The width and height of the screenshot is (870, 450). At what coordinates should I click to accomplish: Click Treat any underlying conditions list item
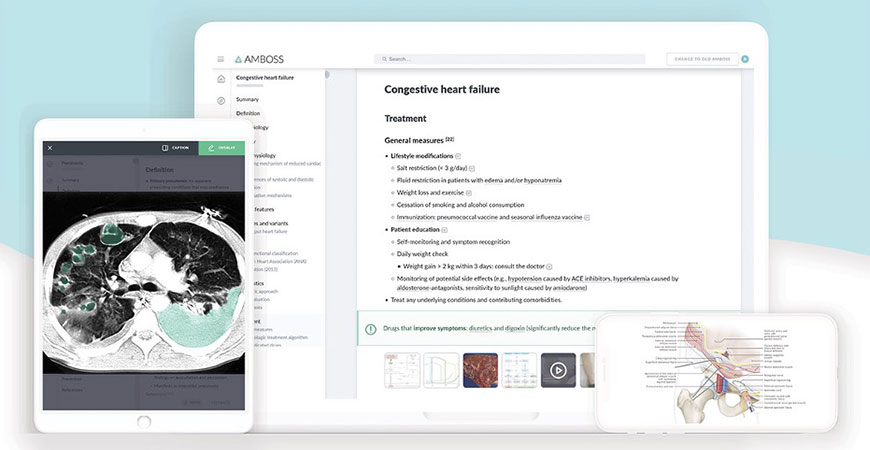[476, 300]
